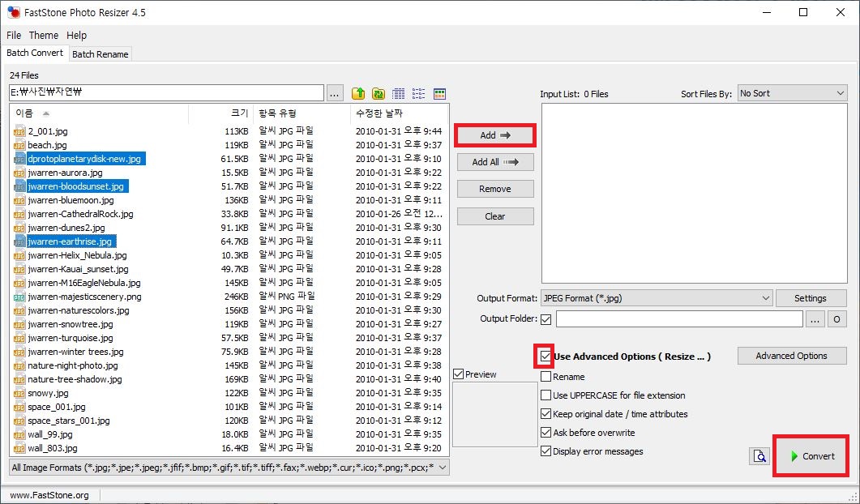860x504 pixels.
Task: Start conversion with Convert button
Action: tap(811, 456)
